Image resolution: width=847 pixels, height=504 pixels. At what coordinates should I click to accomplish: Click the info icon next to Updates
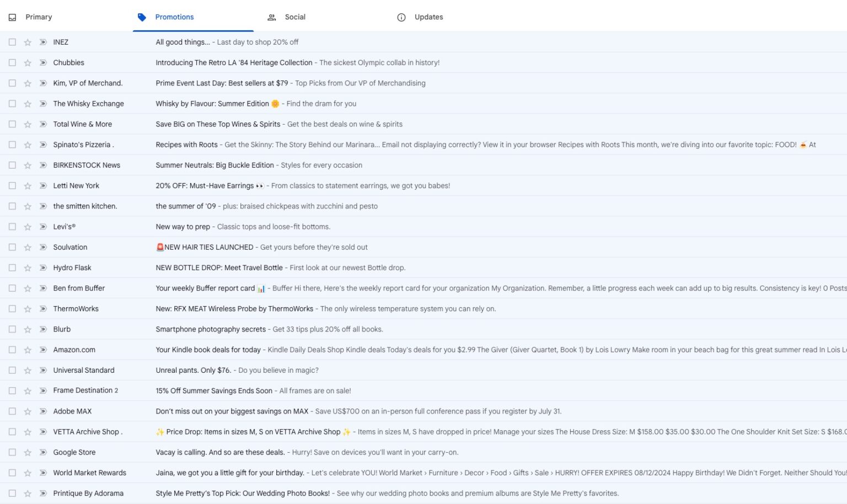(401, 17)
